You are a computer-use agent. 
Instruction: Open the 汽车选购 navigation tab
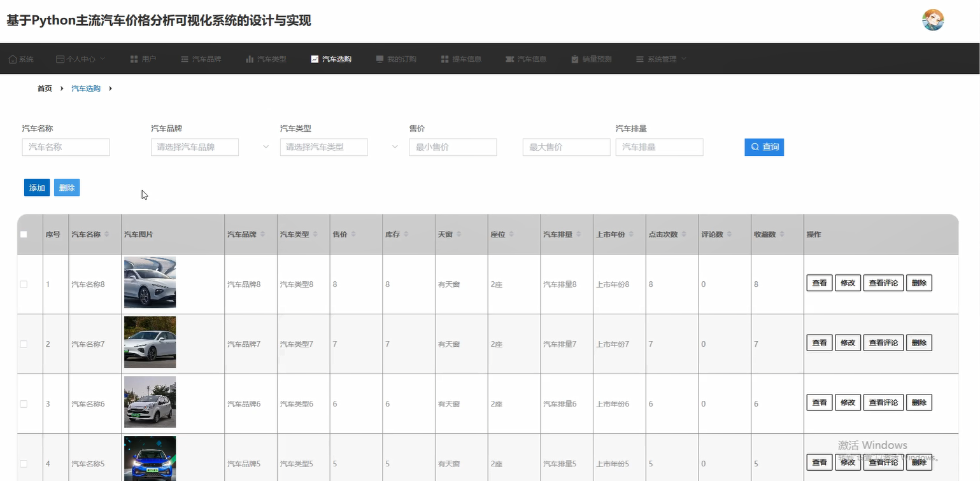coord(331,59)
